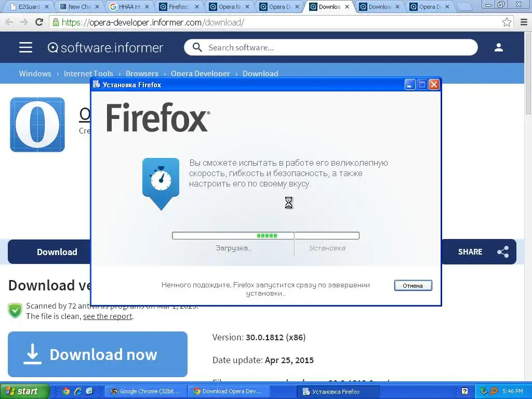
Task: Close the E2Guard tab
Action: point(47,6)
